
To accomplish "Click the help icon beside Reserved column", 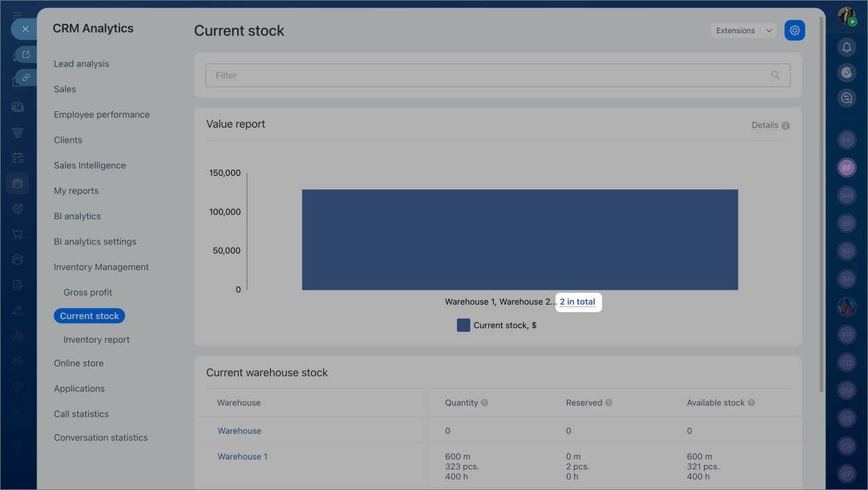I will pos(608,402).
